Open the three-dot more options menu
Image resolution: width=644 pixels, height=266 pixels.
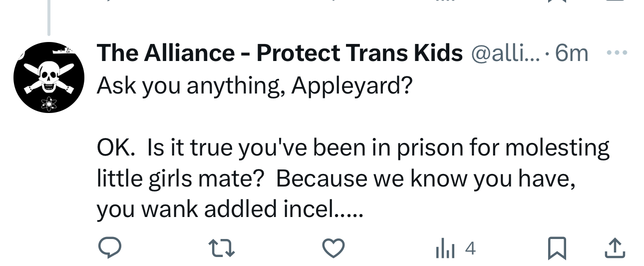617,52
